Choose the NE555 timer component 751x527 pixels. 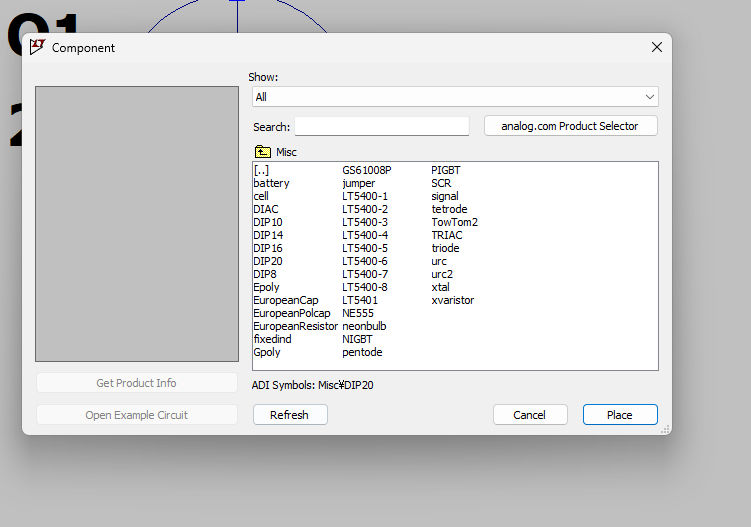(358, 314)
